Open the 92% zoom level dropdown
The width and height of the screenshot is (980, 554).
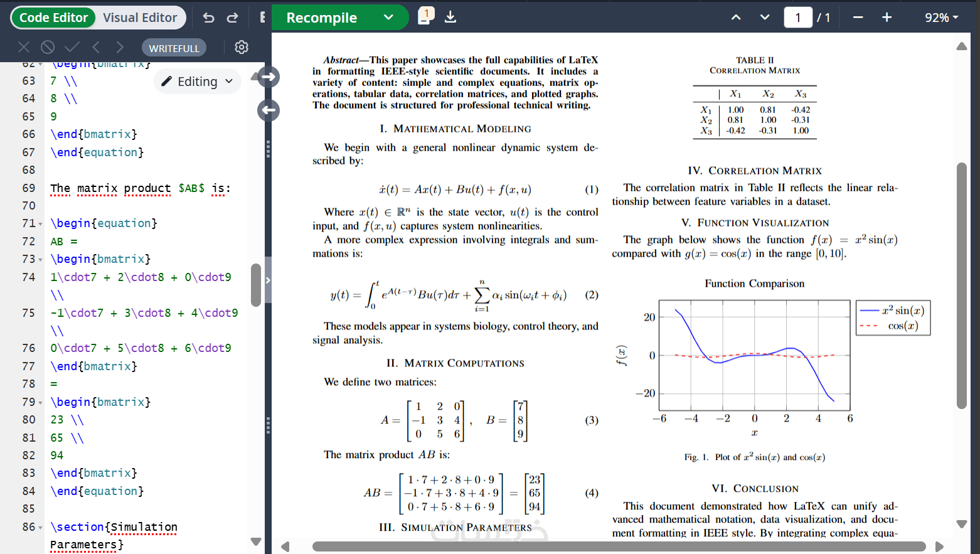click(942, 18)
